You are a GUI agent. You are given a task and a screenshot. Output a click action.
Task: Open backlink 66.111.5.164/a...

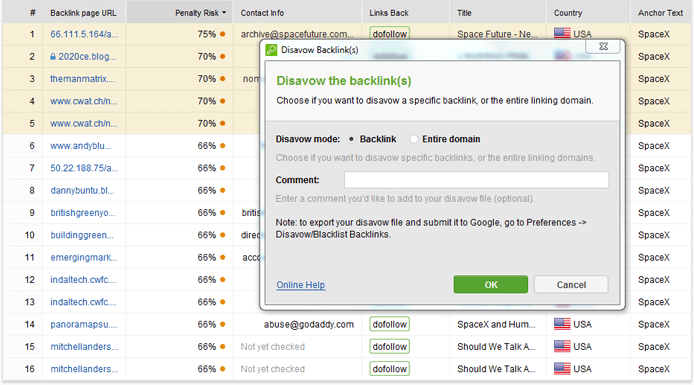84,34
